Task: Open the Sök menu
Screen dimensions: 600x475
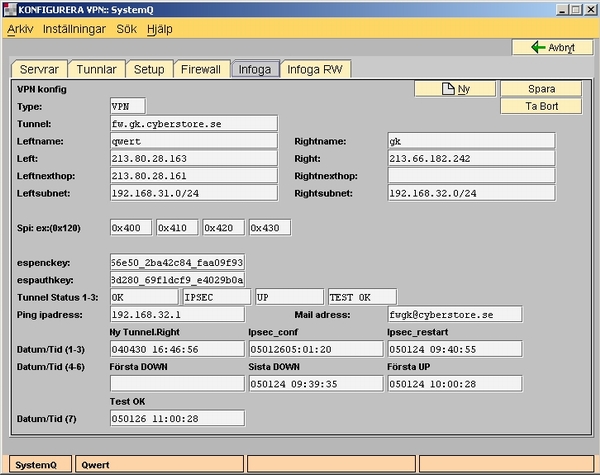Action: 127,29
